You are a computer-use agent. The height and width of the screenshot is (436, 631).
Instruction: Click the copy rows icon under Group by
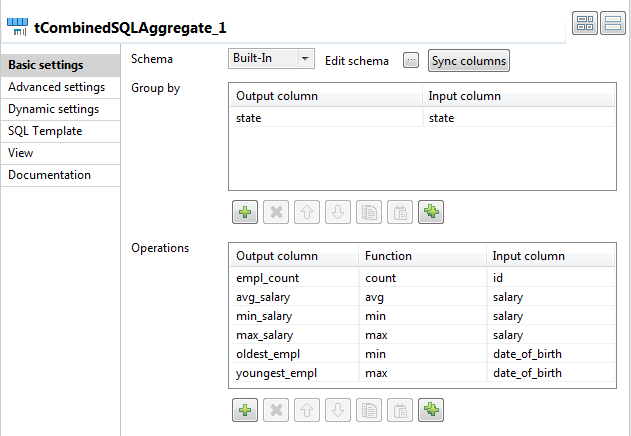(369, 212)
